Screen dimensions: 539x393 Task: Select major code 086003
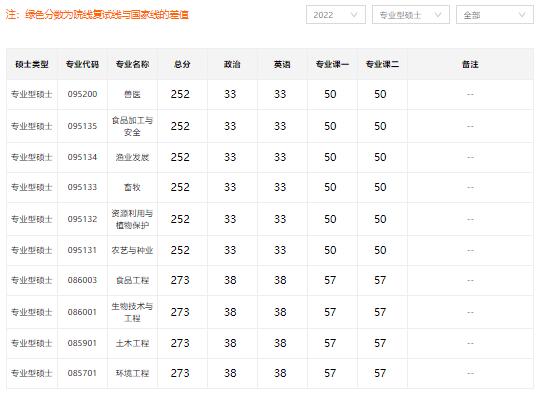[x=82, y=280]
